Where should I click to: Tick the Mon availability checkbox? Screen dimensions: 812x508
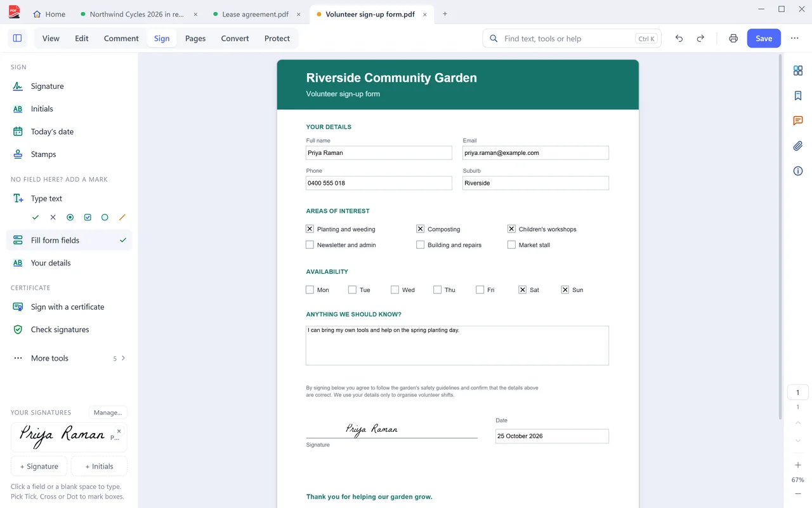pyautogui.click(x=310, y=290)
